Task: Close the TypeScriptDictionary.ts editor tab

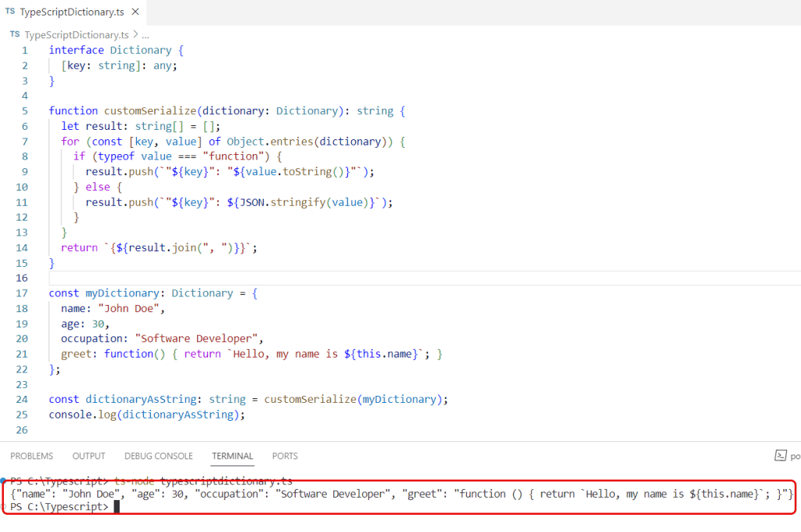Action: (135, 12)
